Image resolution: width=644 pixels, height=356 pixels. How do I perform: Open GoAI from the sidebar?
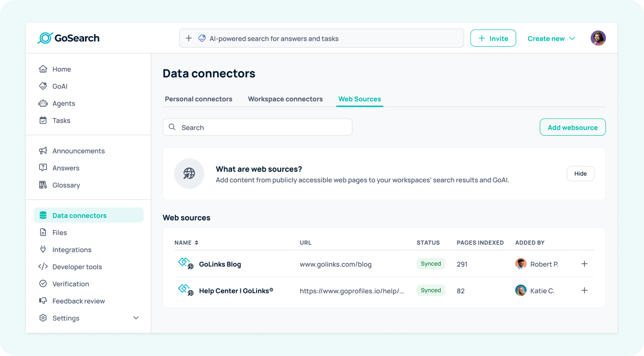(60, 86)
